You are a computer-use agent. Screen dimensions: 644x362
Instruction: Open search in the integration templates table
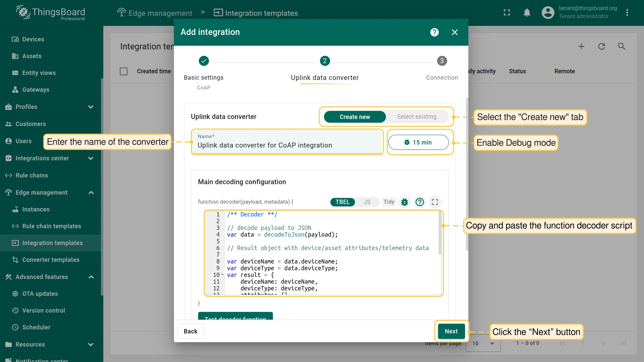(x=621, y=46)
